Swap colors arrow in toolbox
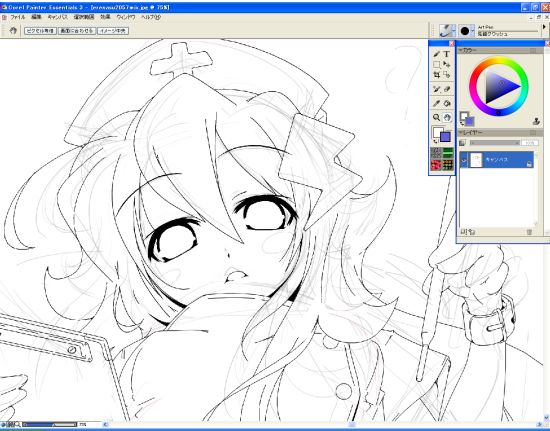 (435, 141)
